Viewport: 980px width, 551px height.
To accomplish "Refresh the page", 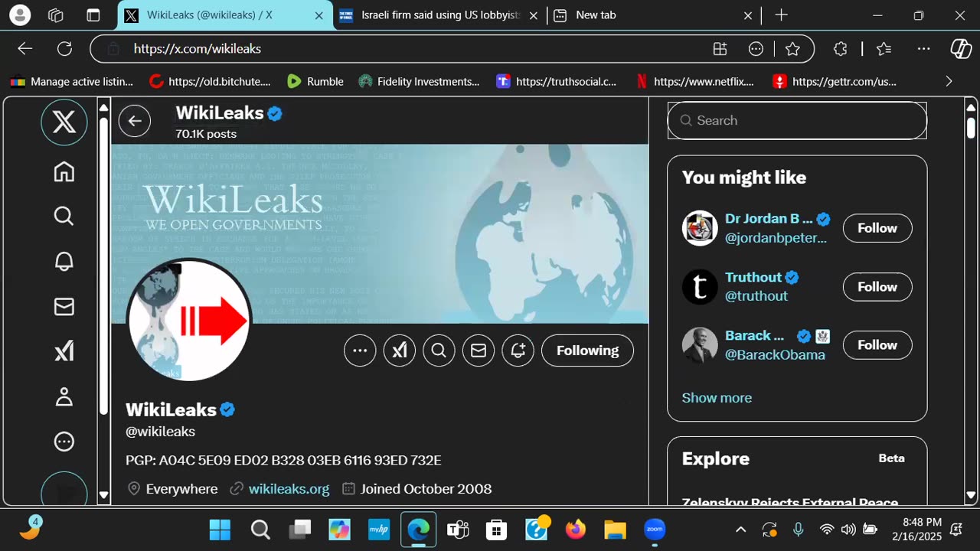I will [65, 49].
